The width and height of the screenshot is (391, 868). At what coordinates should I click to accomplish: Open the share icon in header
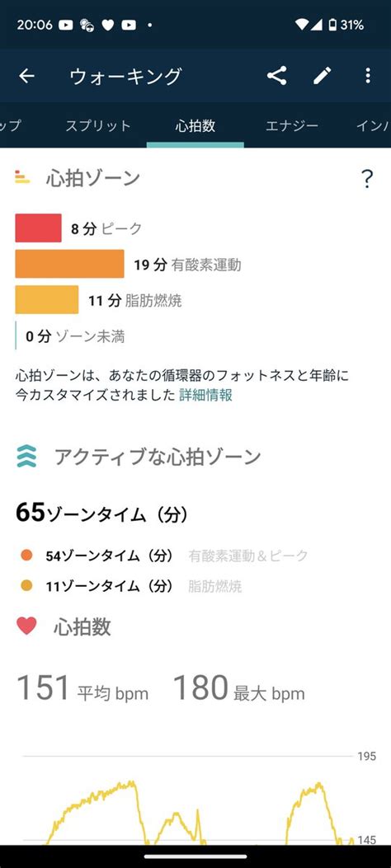[x=276, y=76]
